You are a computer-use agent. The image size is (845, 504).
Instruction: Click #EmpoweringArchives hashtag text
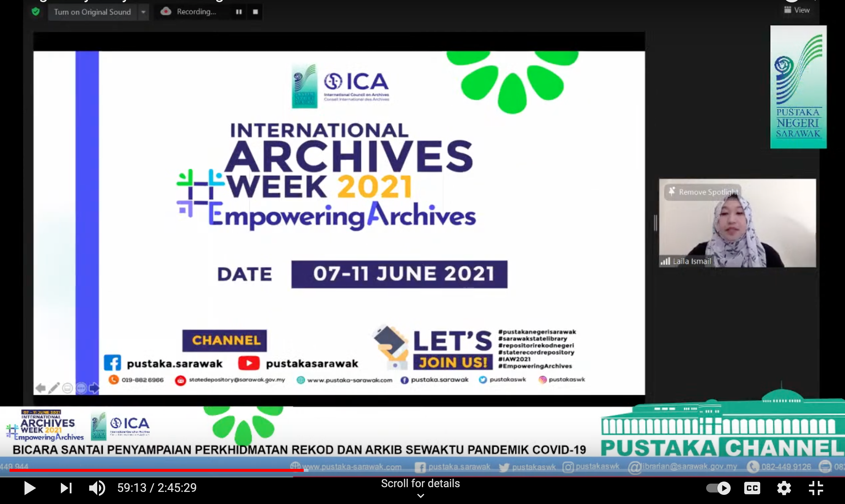tap(535, 366)
